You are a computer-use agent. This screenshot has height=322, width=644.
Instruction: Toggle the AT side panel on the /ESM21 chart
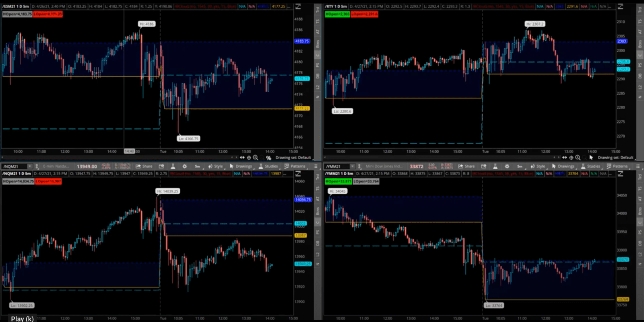(318, 32)
